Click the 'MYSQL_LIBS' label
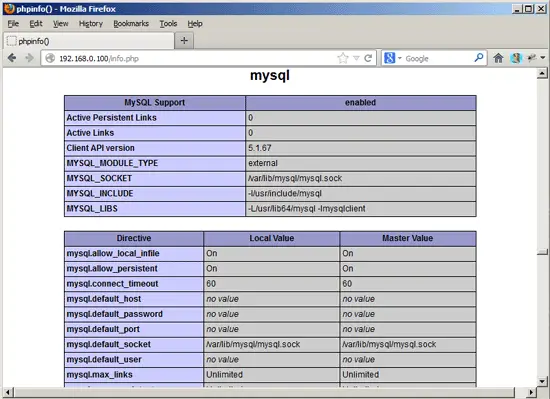 (x=92, y=209)
